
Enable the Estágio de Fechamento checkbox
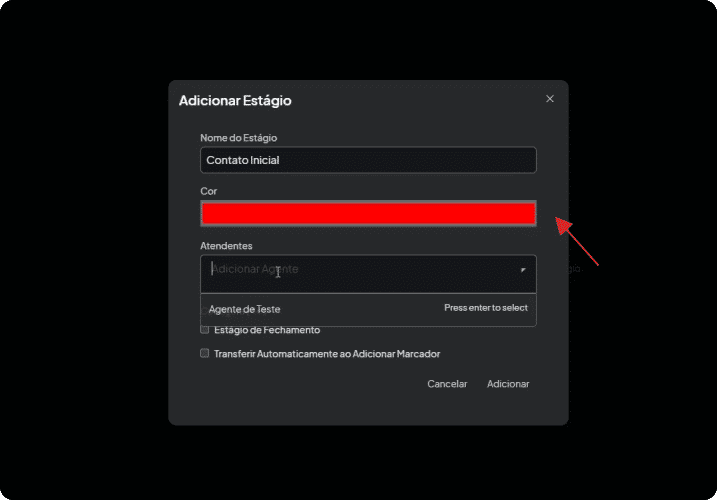pyautogui.click(x=204, y=329)
